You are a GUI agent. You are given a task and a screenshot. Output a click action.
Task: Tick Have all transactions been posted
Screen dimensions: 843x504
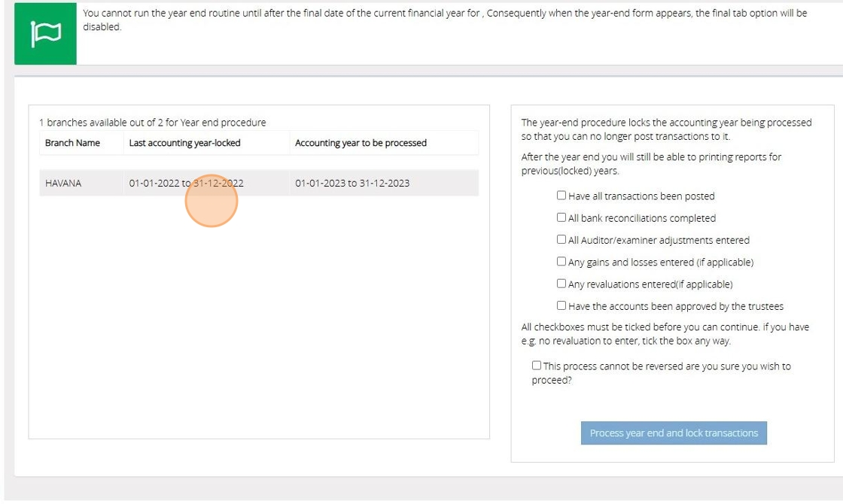click(561, 196)
